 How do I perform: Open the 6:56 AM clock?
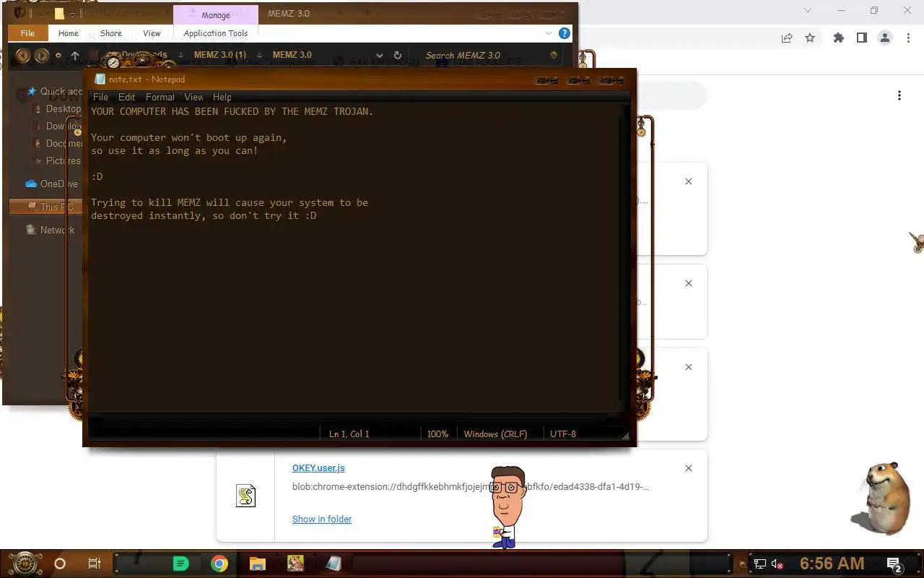click(x=832, y=564)
